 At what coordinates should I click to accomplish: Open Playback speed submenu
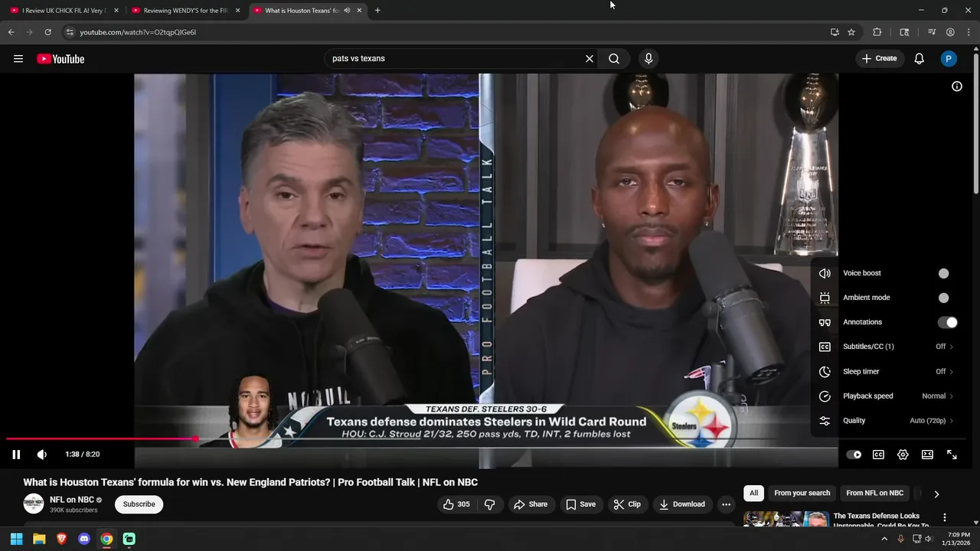click(x=887, y=396)
